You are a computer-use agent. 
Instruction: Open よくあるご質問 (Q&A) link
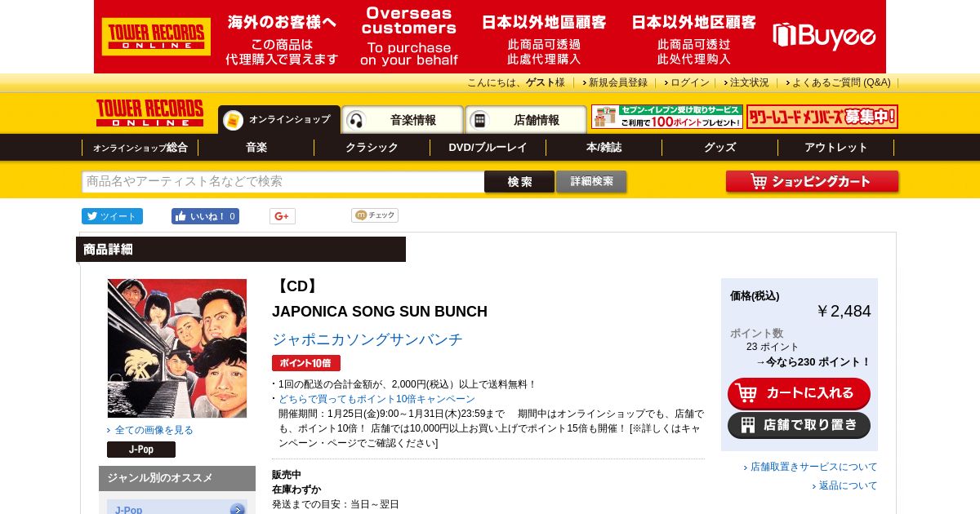pyautogui.click(x=841, y=82)
